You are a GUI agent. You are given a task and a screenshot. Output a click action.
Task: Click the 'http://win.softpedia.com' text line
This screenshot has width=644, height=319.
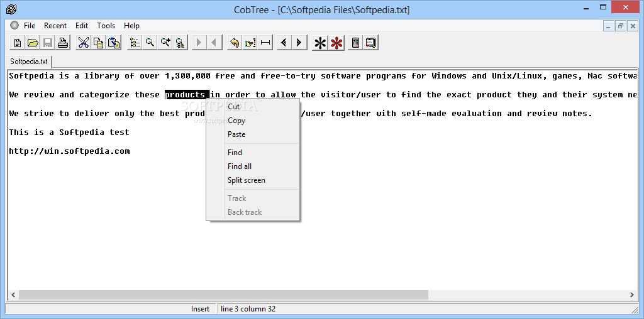click(69, 151)
